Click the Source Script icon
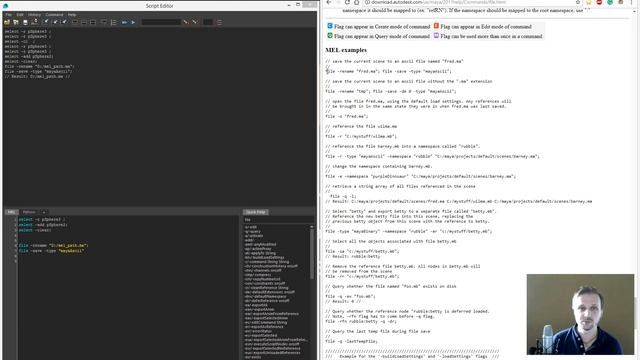Image resolution: width=640 pixels, height=360 pixels. point(16,22)
